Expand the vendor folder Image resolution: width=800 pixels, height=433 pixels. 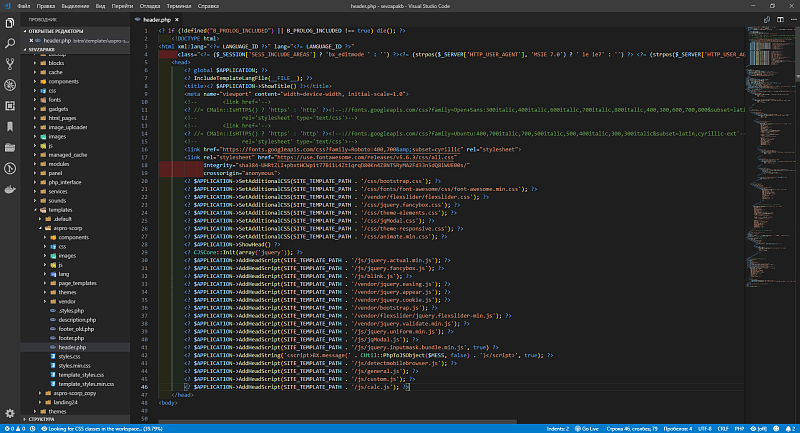pyautogui.click(x=66, y=302)
